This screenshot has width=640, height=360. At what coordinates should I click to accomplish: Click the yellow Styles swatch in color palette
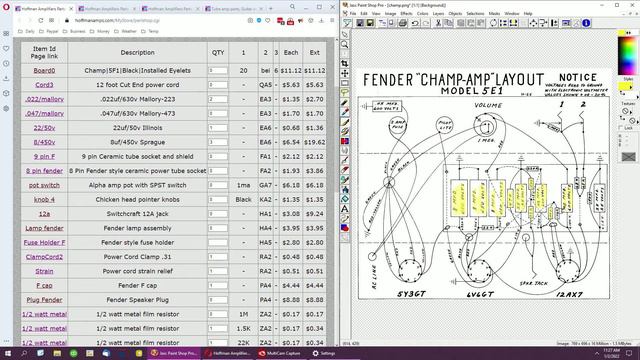tap(624, 86)
